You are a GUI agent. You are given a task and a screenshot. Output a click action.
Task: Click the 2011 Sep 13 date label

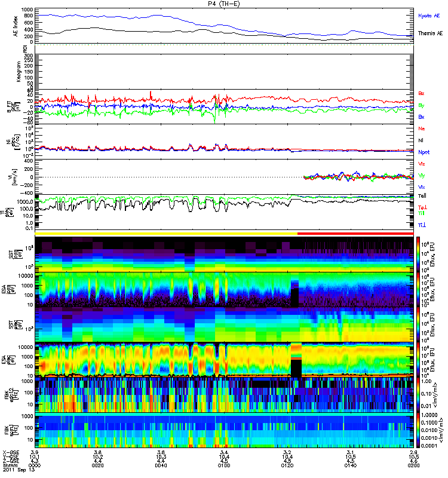click(19, 470)
